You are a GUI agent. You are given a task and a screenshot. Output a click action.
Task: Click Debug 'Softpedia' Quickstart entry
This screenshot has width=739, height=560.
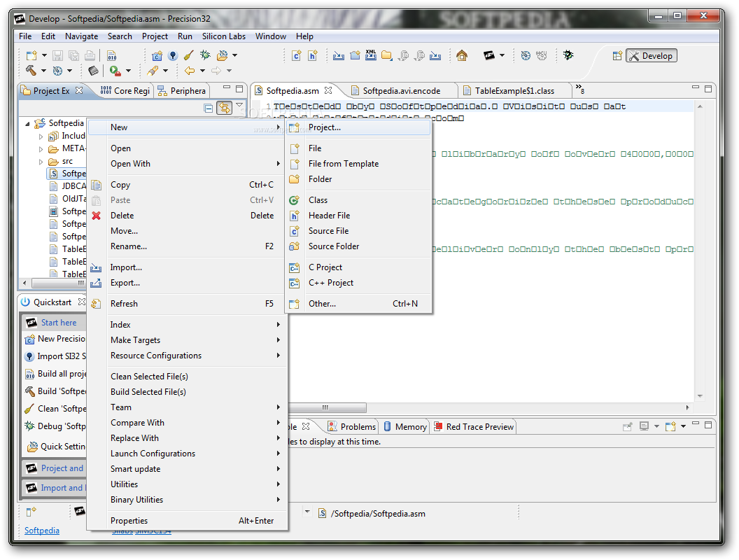pyautogui.click(x=55, y=426)
